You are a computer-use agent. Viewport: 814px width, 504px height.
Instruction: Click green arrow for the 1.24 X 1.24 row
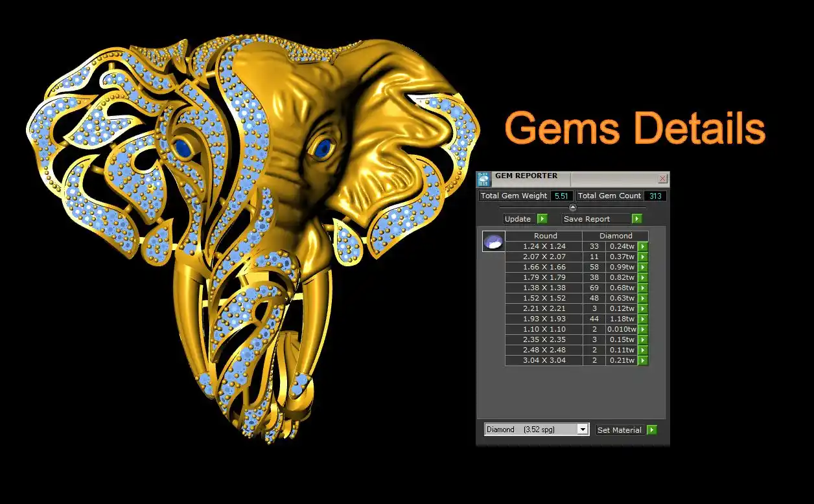coord(643,246)
